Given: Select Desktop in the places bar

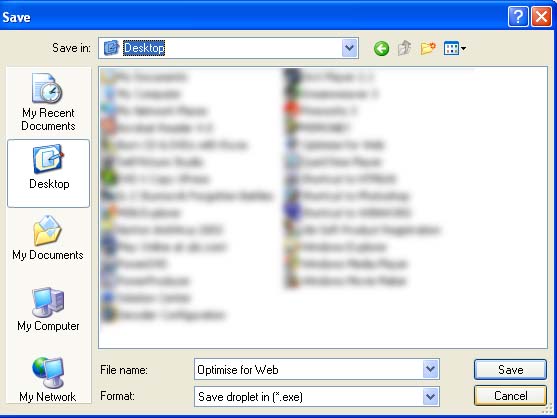Looking at the screenshot, I should click(48, 173).
